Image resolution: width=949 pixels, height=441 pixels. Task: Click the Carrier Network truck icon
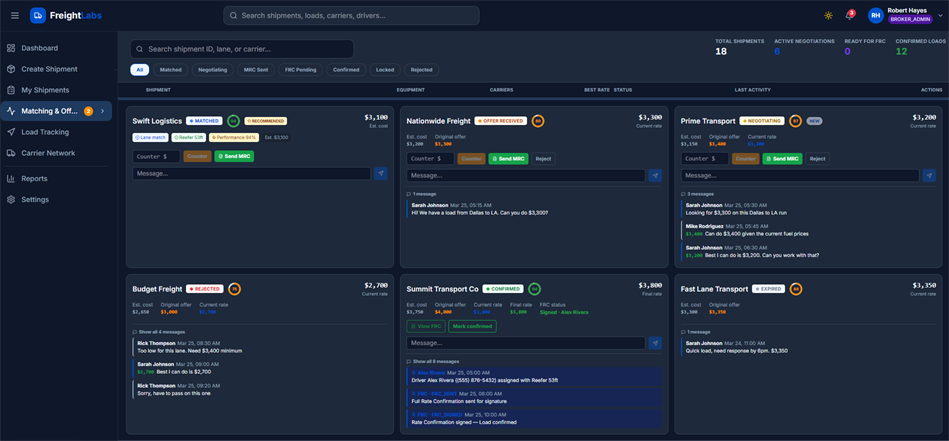(x=11, y=153)
